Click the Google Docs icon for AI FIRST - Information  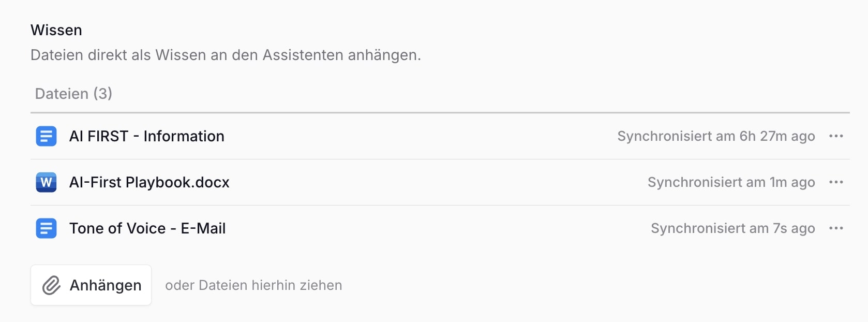point(46,136)
